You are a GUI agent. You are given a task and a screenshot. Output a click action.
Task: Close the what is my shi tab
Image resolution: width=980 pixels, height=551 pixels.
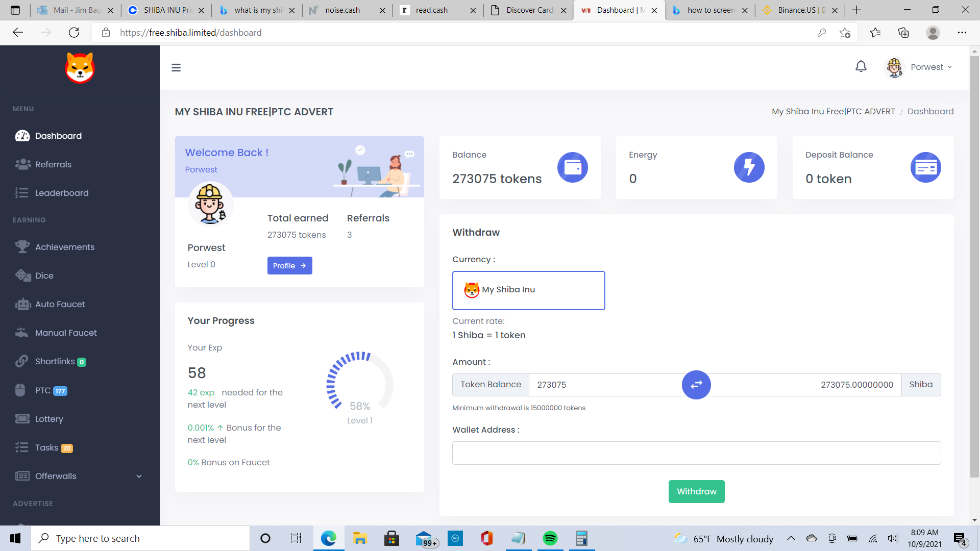click(291, 10)
